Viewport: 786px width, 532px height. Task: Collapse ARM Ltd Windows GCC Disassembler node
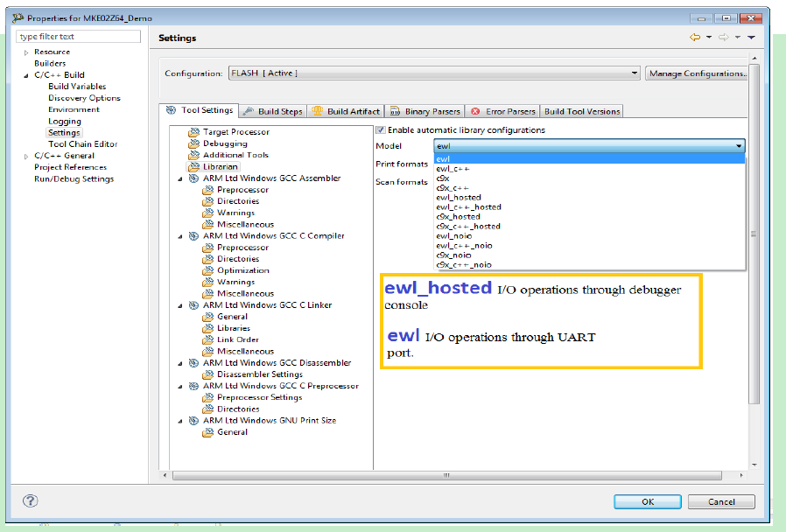pyautogui.click(x=180, y=363)
